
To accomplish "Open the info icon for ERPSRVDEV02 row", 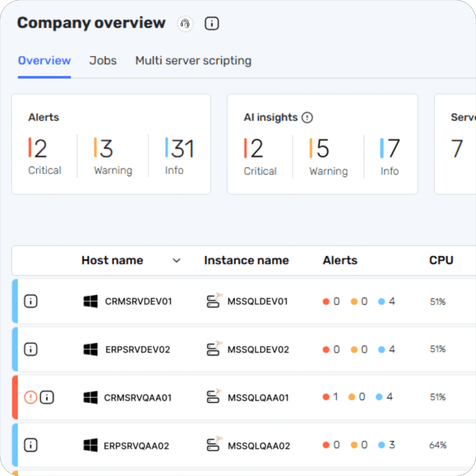I will (31, 349).
